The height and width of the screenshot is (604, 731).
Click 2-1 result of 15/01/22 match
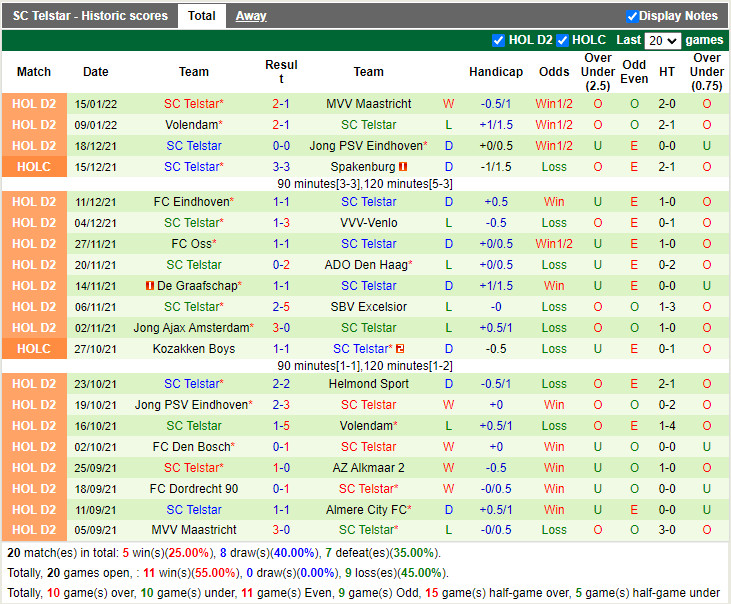pos(281,103)
